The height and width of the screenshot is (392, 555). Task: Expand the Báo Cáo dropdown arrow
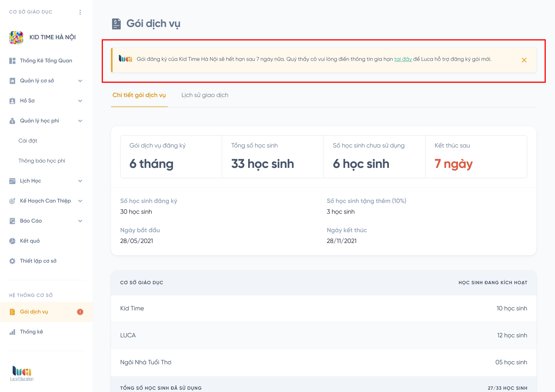[x=80, y=221]
